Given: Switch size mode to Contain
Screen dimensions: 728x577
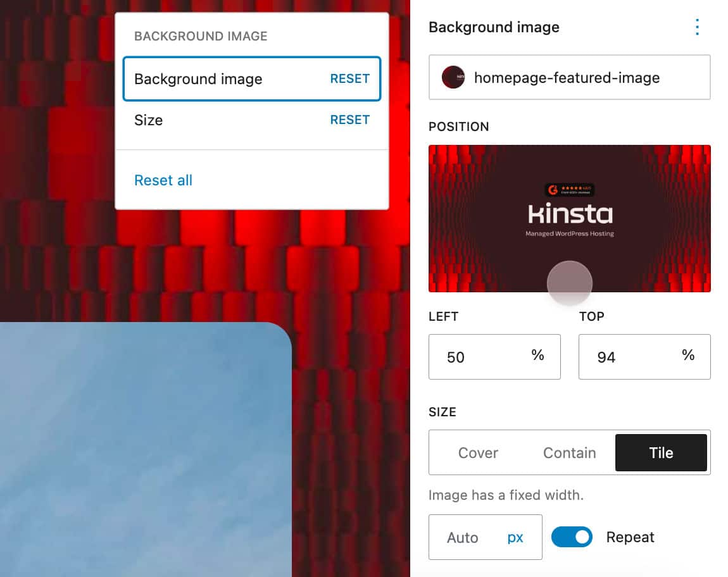Looking at the screenshot, I should click(569, 452).
